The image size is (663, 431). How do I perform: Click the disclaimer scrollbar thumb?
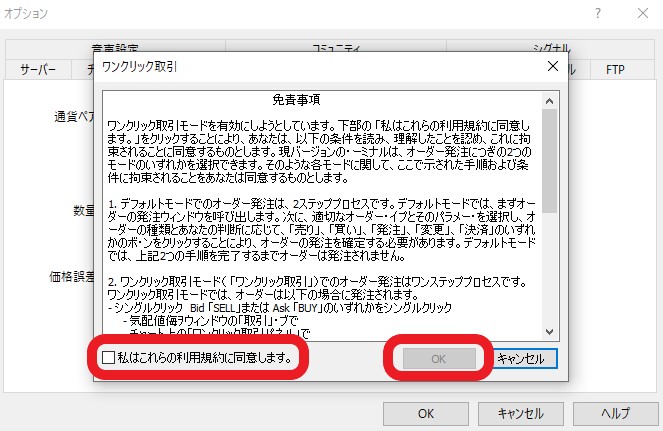(x=549, y=161)
